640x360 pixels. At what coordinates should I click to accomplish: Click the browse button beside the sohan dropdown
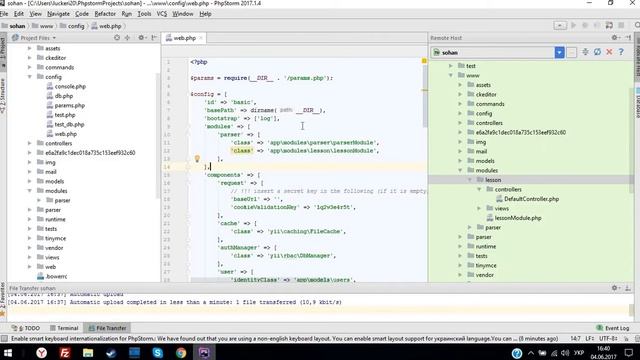click(571, 52)
